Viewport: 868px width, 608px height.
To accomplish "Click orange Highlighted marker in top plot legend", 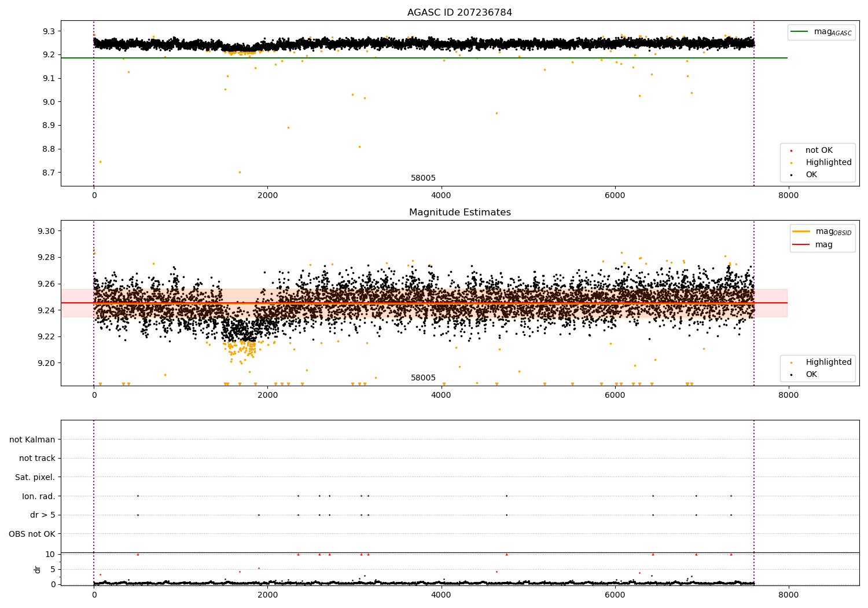I will point(791,163).
